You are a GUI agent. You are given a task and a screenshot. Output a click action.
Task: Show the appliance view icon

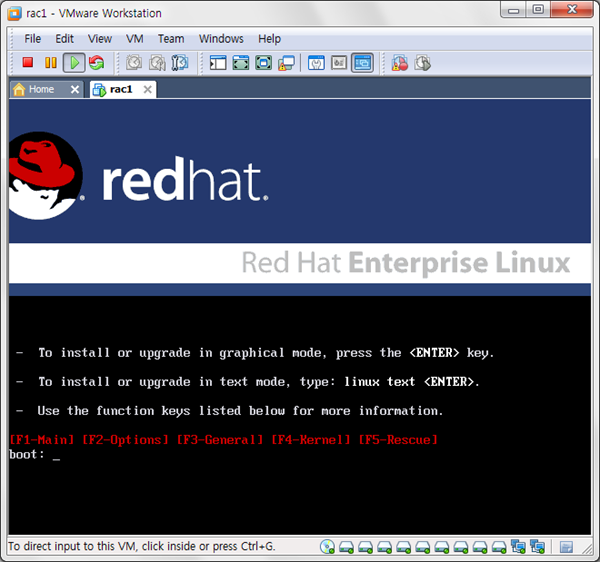339,63
